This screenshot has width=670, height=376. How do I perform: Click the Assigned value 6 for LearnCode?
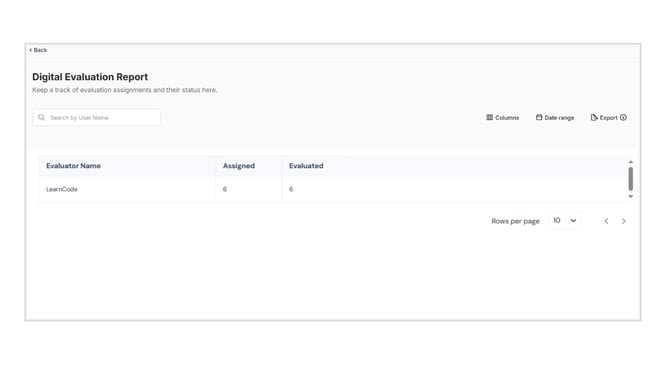point(225,189)
